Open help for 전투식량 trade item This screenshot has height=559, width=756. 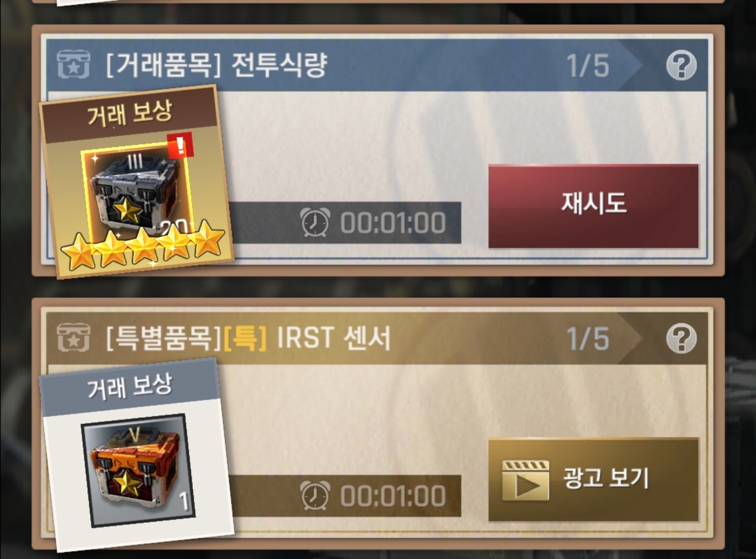[x=681, y=65]
